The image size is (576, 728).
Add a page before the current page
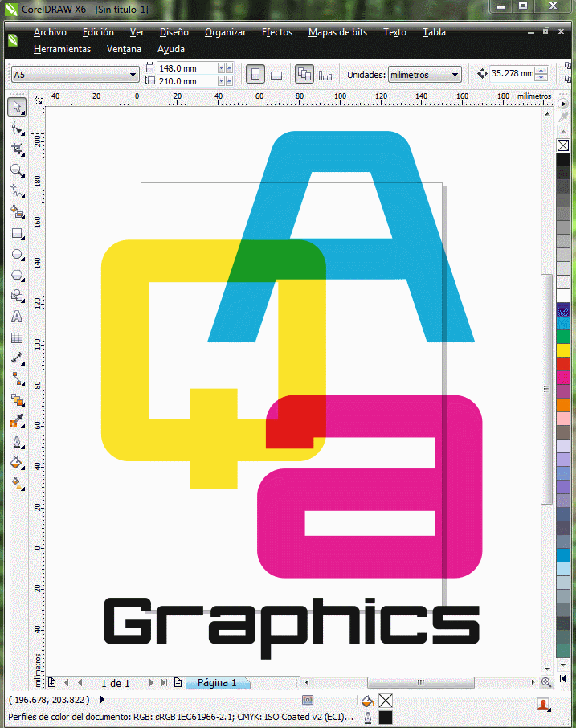click(x=51, y=682)
